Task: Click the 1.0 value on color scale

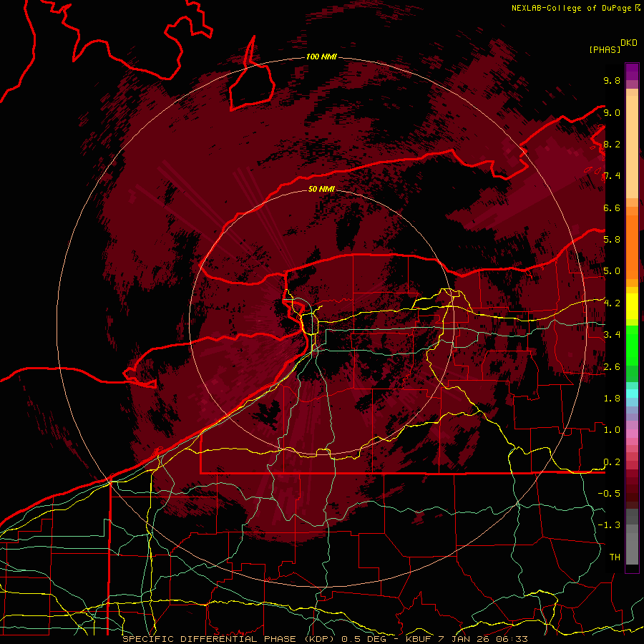Action: tap(612, 430)
